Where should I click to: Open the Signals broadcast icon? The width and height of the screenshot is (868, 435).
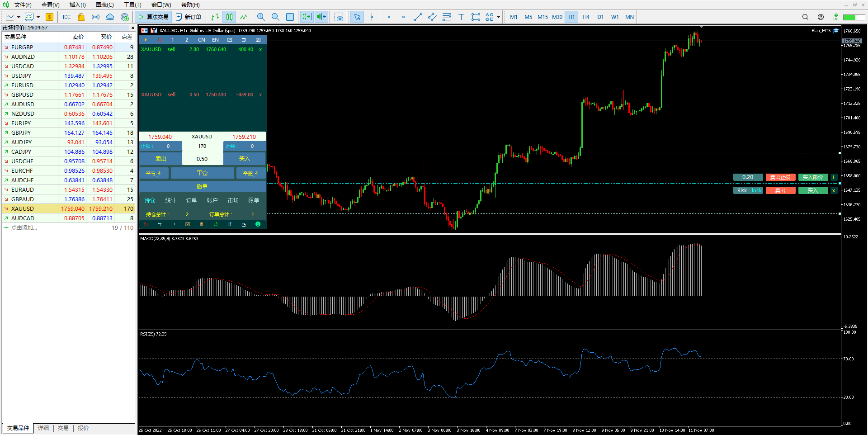click(x=95, y=17)
